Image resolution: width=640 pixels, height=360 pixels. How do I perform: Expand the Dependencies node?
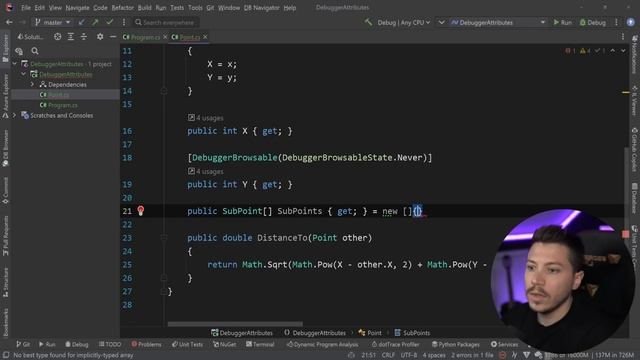pyautogui.click(x=32, y=84)
